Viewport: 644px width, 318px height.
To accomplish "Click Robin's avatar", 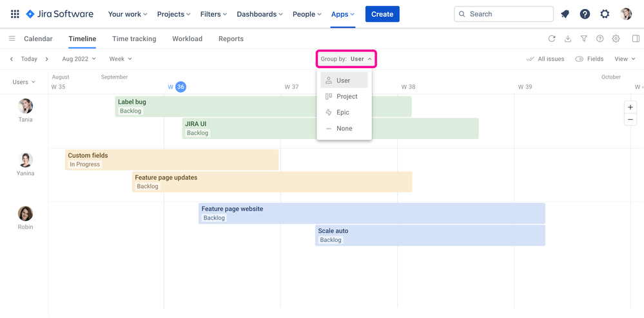I will (26, 213).
